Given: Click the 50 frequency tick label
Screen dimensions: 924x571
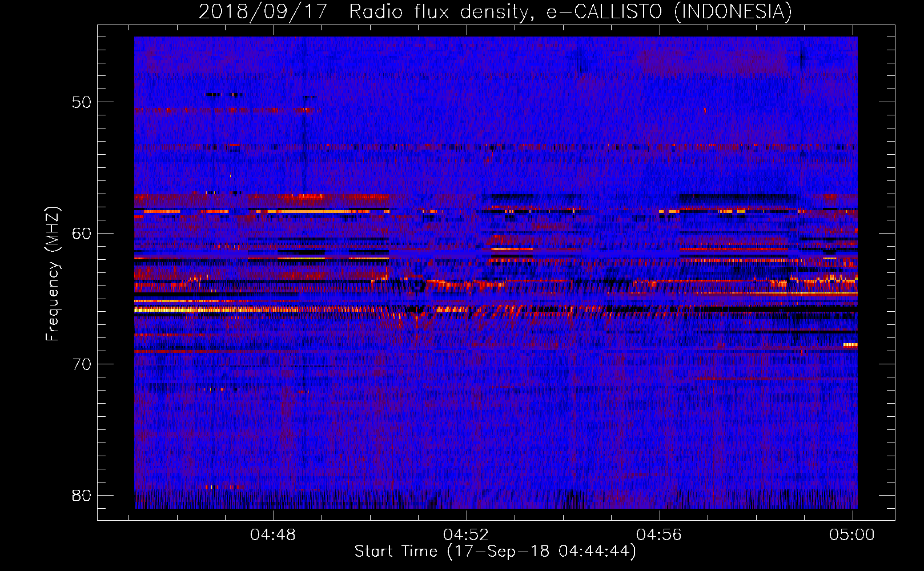Looking at the screenshot, I should pyautogui.click(x=82, y=102).
